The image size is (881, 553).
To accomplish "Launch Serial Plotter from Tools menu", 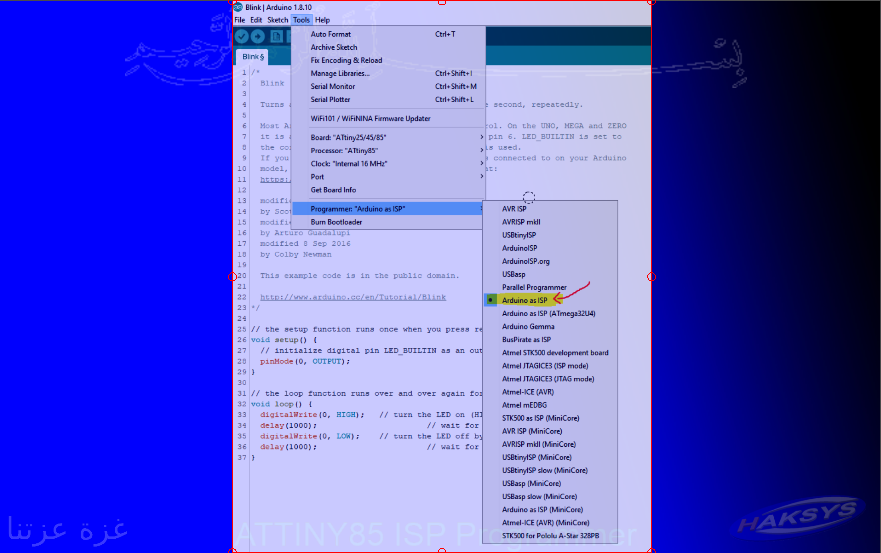I will pos(388,99).
